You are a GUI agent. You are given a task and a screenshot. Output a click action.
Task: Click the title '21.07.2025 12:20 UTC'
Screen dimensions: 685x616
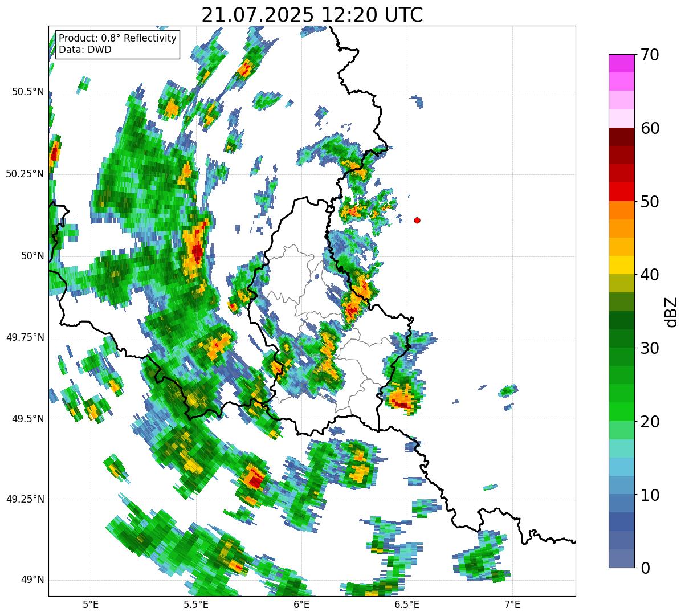click(312, 14)
